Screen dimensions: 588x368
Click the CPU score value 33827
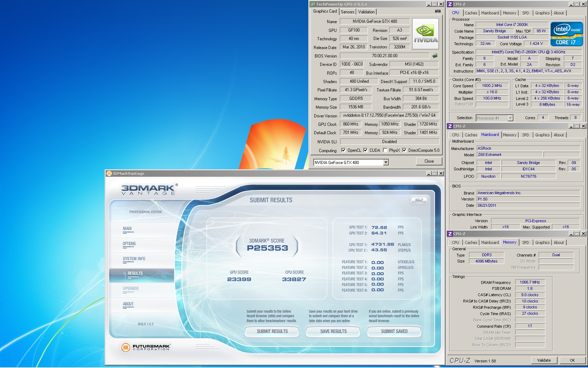point(294,279)
